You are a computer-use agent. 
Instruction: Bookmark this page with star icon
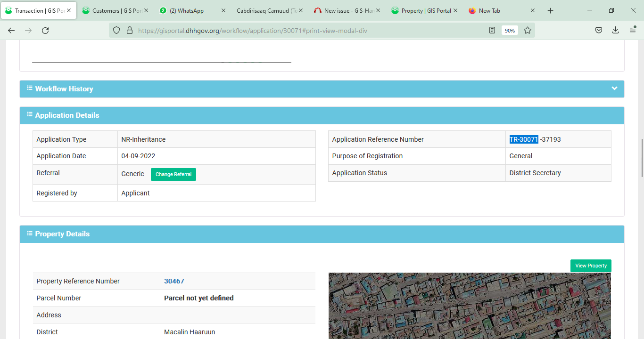(528, 30)
